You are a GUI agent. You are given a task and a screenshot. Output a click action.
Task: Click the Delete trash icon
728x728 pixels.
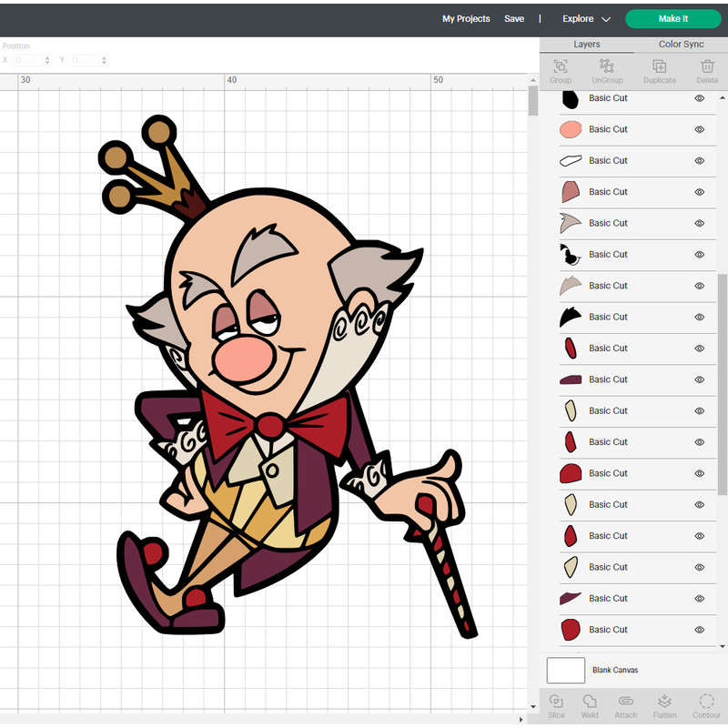click(x=707, y=71)
